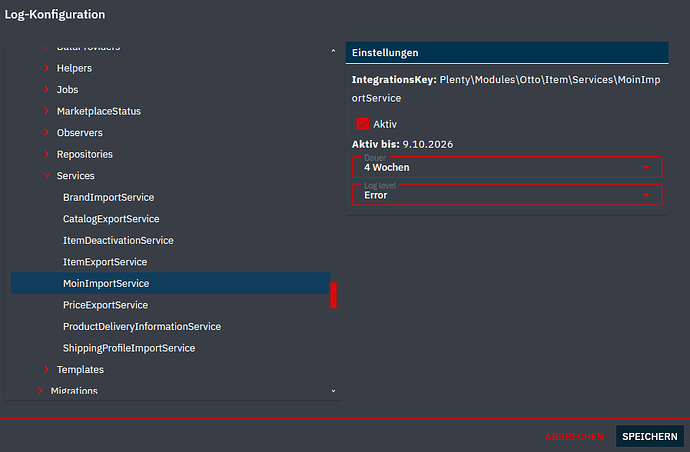Select the highlighted MoinImportService entry
Image resolution: width=690 pixels, height=452 pixels.
[170, 283]
